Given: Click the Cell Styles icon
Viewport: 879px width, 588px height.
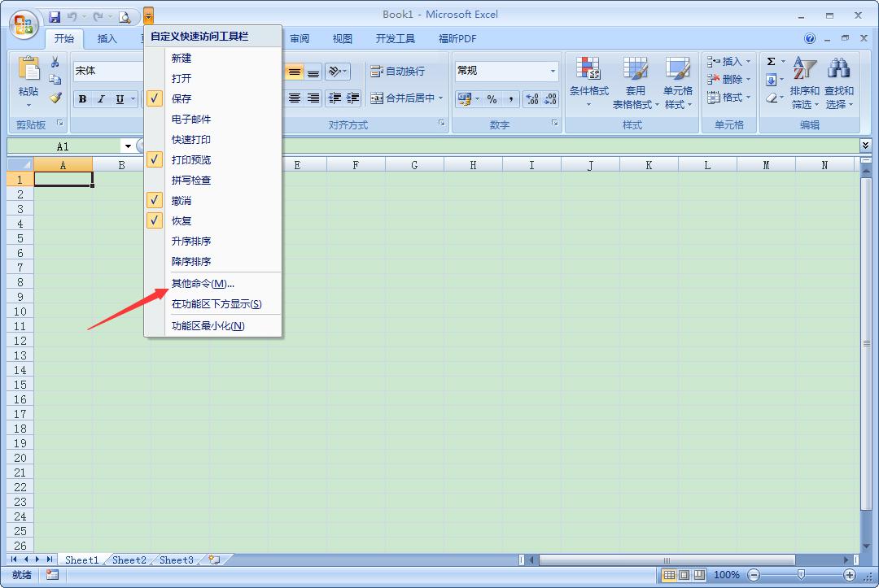Looking at the screenshot, I should (678, 80).
